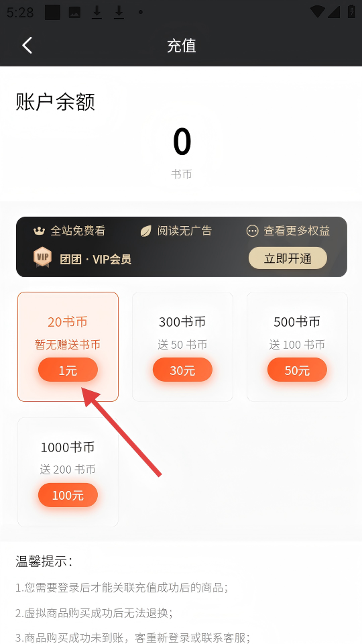Click the 立即开通 button
The image size is (362, 644).
(288, 258)
